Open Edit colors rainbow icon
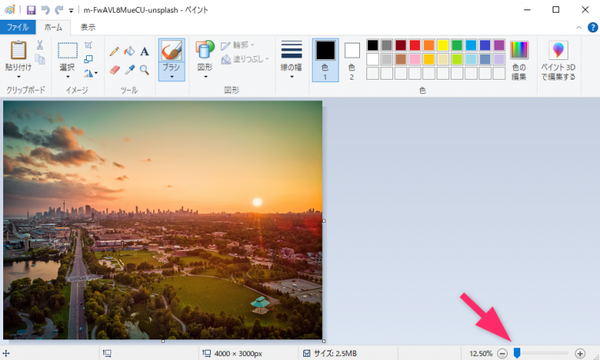Viewport: 600px width, 360px height. coord(519,50)
